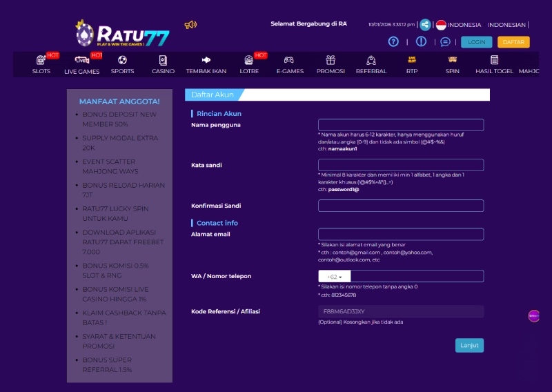Viewport: 552px width, 392px height.
Task: Open the question mark help icon
Action: pos(393,42)
